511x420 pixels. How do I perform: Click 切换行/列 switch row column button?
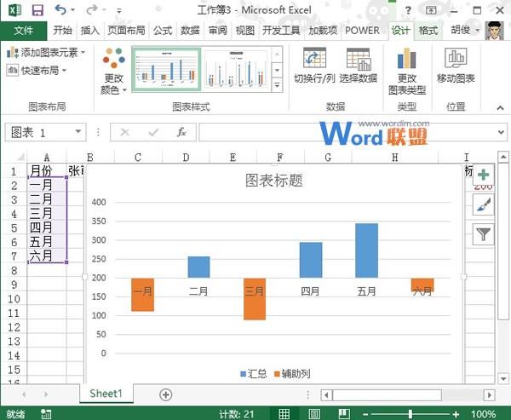point(314,66)
